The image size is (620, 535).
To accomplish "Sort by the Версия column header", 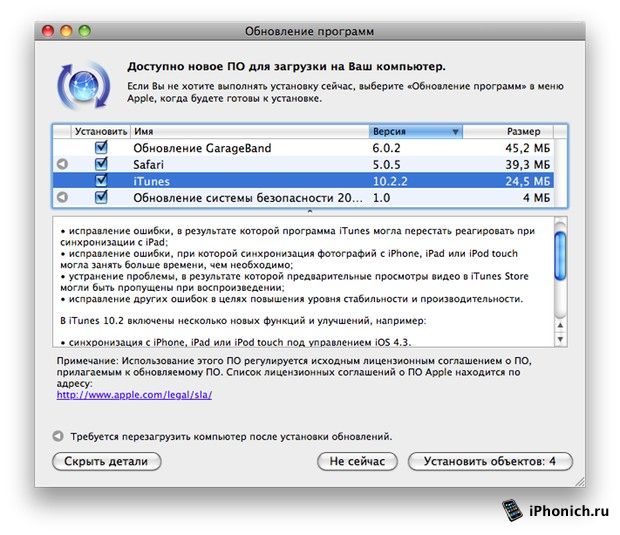I will coord(415,131).
